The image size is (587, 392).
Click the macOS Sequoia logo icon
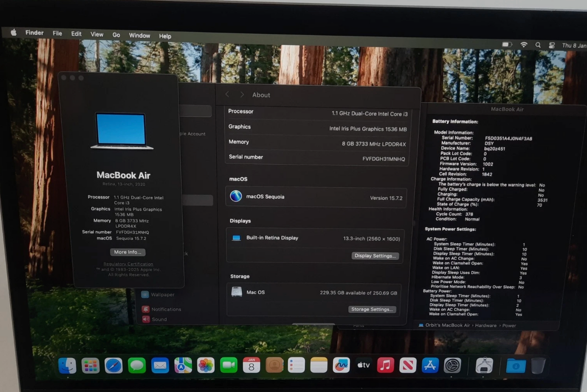pyautogui.click(x=236, y=196)
